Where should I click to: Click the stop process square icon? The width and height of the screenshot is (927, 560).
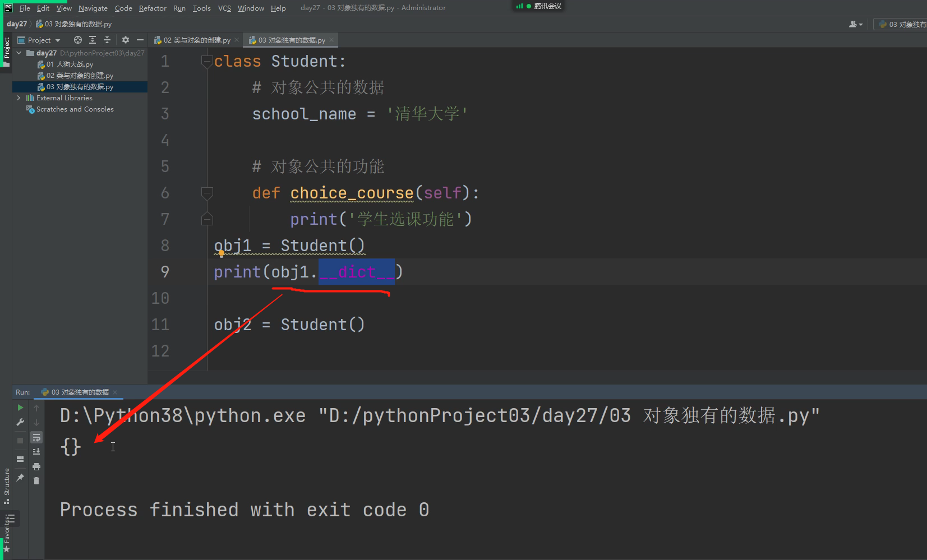tap(20, 441)
